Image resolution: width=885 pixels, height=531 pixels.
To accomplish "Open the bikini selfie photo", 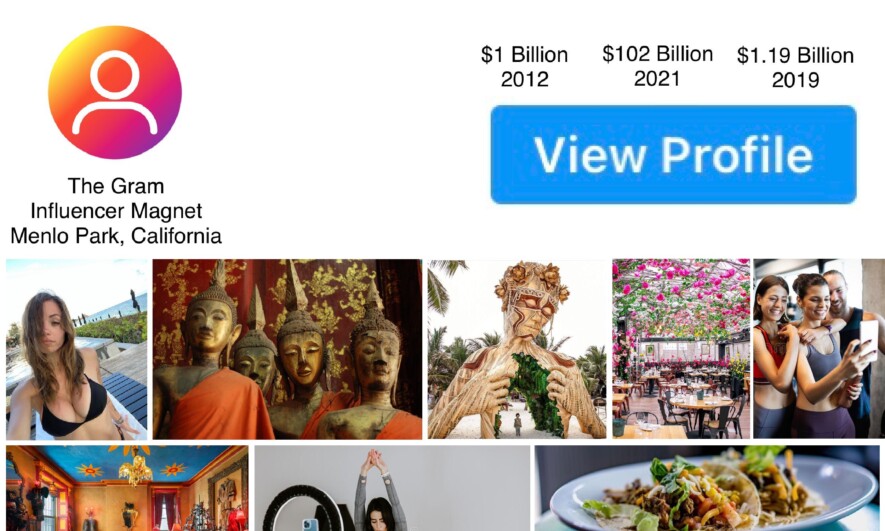I will pos(77,349).
